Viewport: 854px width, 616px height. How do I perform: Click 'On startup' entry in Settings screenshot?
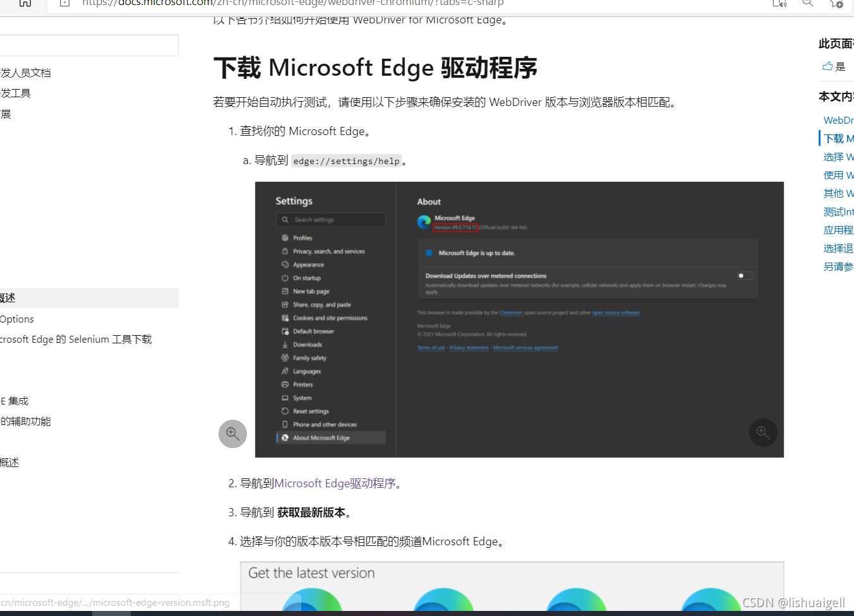pyautogui.click(x=307, y=278)
